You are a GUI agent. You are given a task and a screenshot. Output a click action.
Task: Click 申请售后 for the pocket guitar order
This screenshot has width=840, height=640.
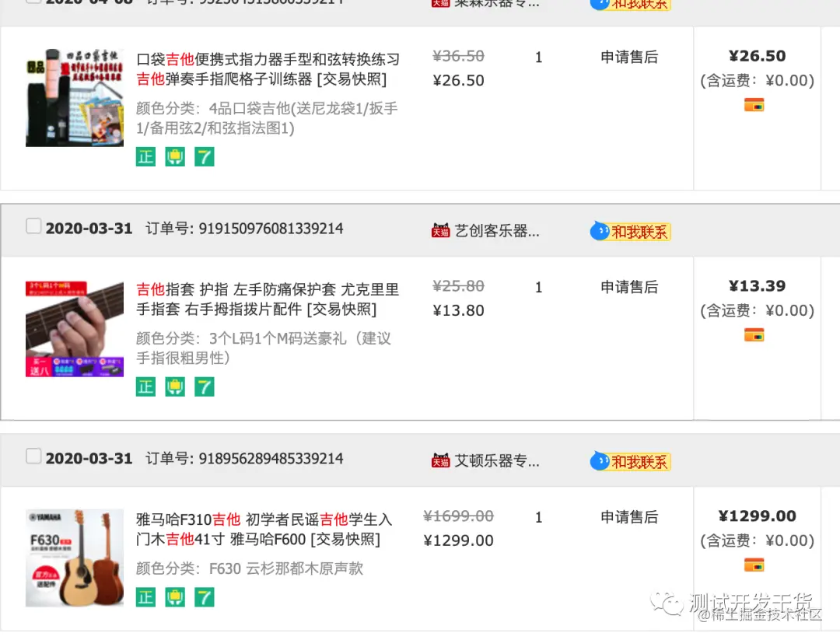pos(628,58)
